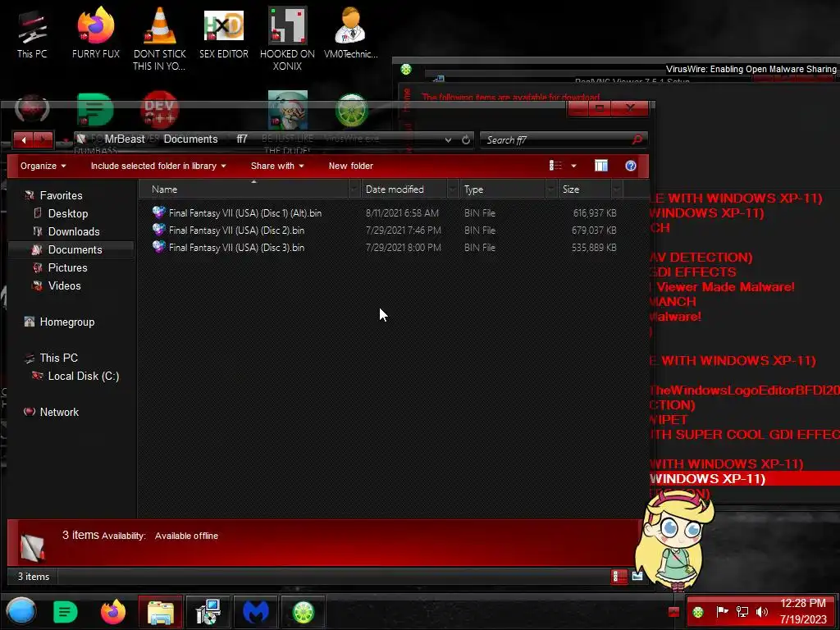Open the Size column filter dropdown

[x=617, y=189]
